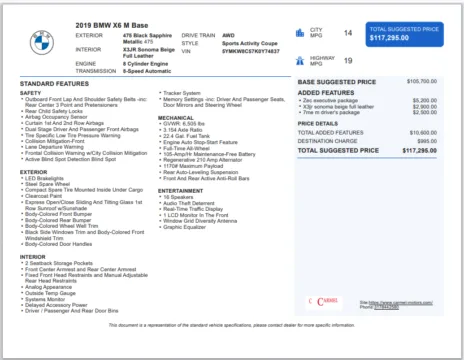Click '16 Speakers' item
Screen dimensions: 464x360
click(x=178, y=197)
